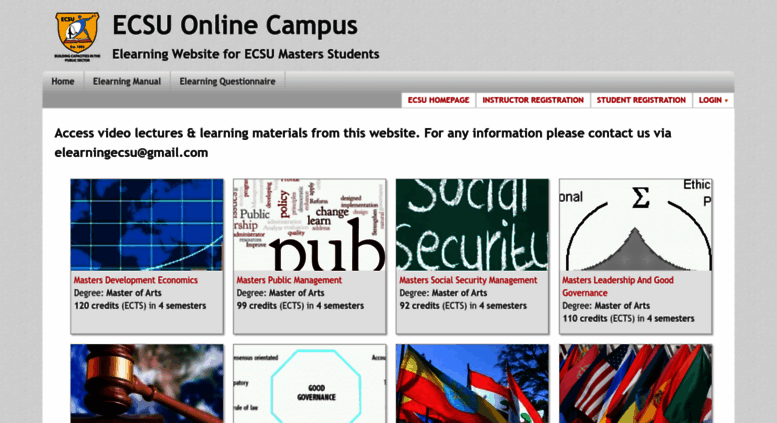This screenshot has height=423, width=777.
Task: Open the gavel course thumbnail
Action: [147, 384]
